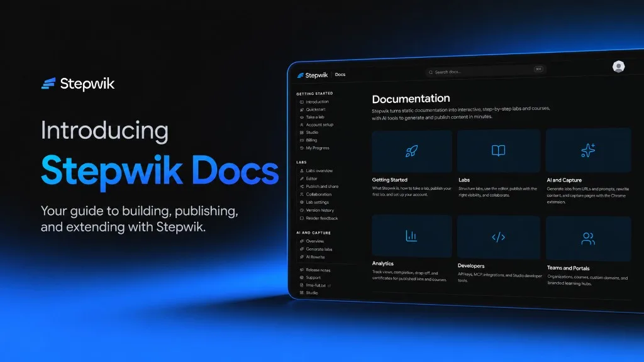Click the AI and Capture sparkle icon card
The width and height of the screenshot is (644, 362).
[588, 150]
